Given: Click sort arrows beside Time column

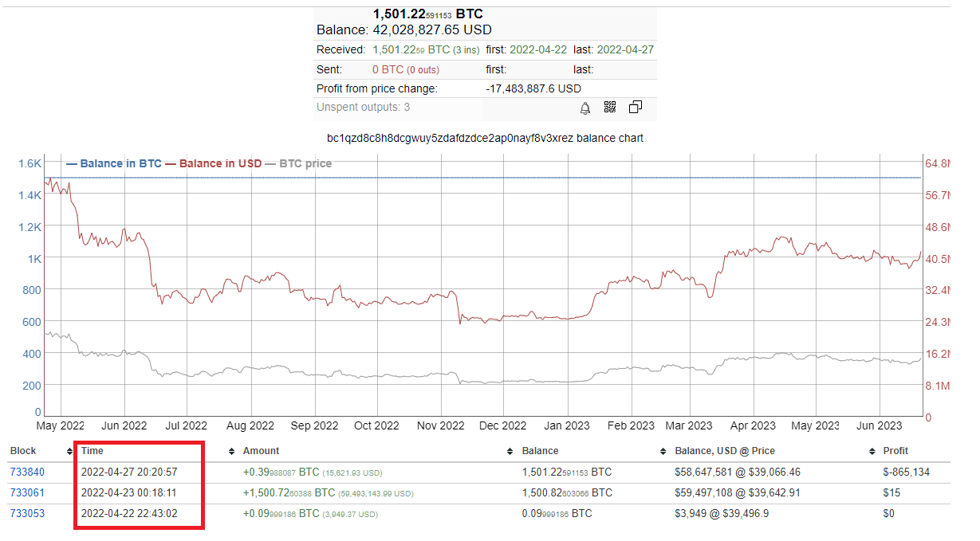Looking at the screenshot, I should [x=232, y=452].
